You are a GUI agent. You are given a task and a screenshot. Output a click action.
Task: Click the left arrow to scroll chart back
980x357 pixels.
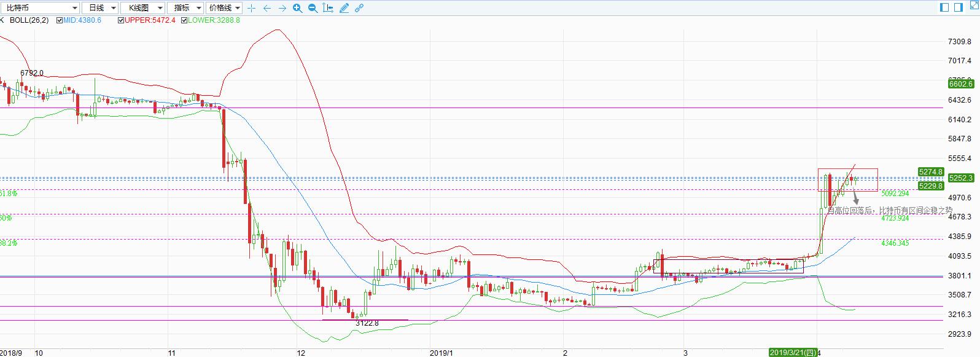coord(267,8)
